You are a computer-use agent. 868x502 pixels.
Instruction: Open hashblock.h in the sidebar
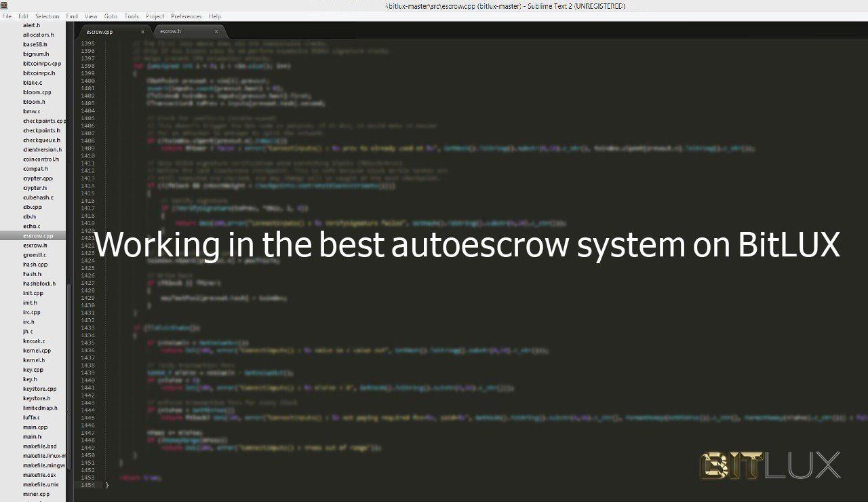(x=39, y=284)
